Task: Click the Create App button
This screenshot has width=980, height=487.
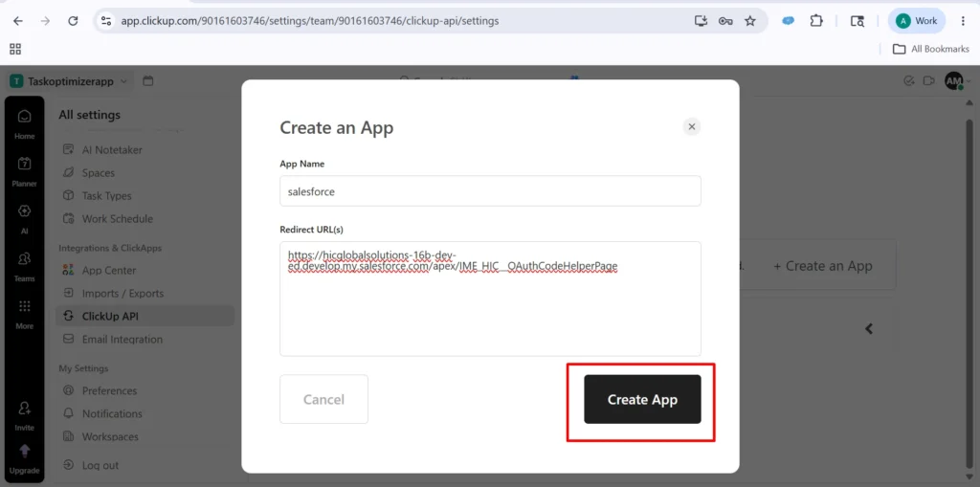Action: [642, 400]
